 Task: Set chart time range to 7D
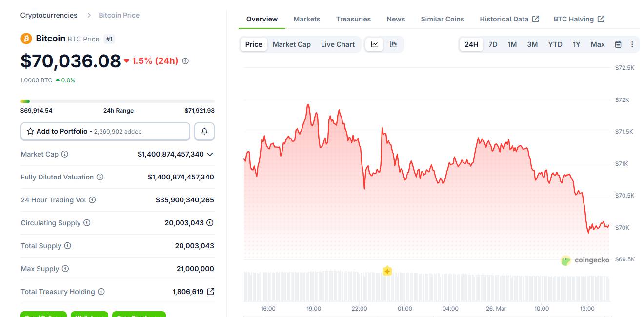pyautogui.click(x=493, y=44)
